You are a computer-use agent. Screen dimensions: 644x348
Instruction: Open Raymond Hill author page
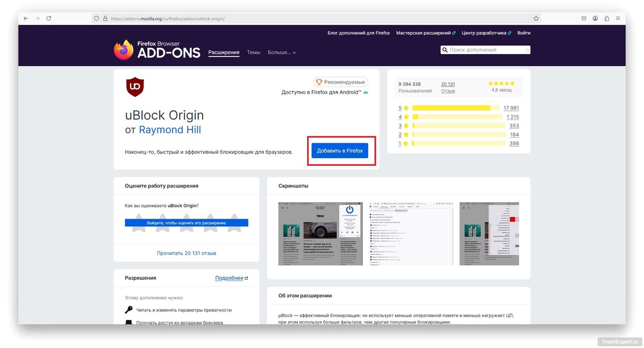click(x=170, y=130)
